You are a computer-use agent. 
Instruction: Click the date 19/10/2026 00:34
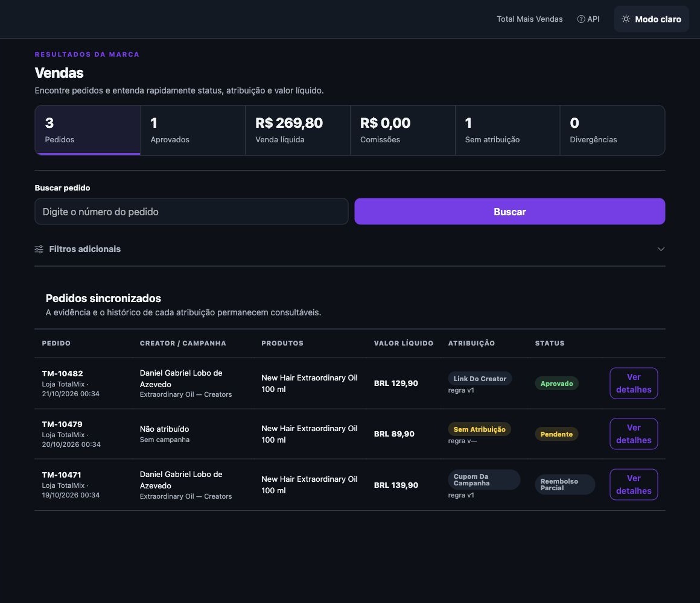tap(71, 494)
